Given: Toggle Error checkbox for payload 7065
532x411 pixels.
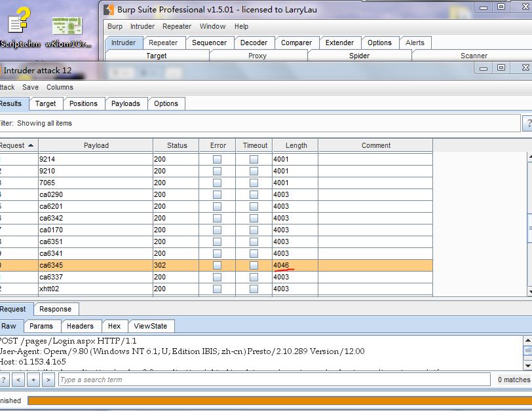Looking at the screenshot, I should pyautogui.click(x=217, y=183).
